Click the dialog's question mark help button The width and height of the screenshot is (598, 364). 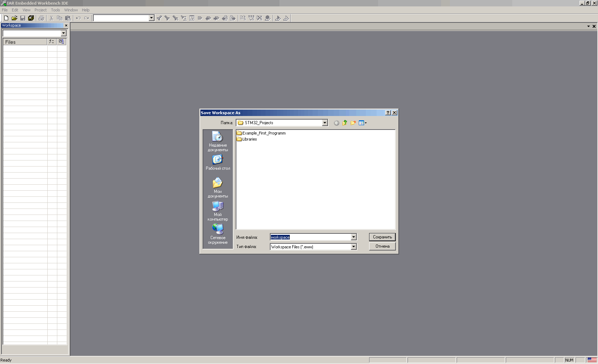388,113
